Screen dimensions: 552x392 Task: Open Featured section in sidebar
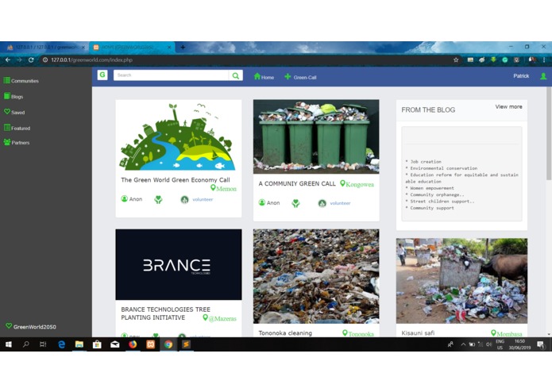[x=17, y=128]
